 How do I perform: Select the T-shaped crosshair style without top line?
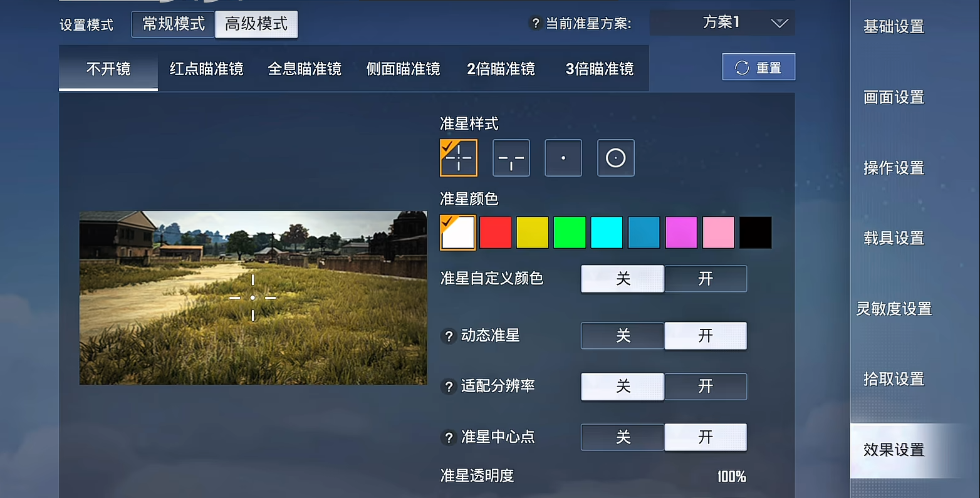pos(511,158)
